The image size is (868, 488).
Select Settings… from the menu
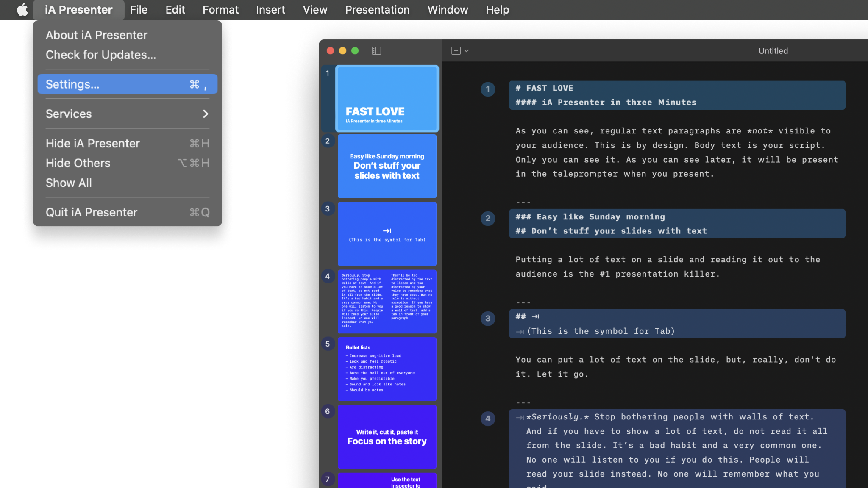point(127,84)
